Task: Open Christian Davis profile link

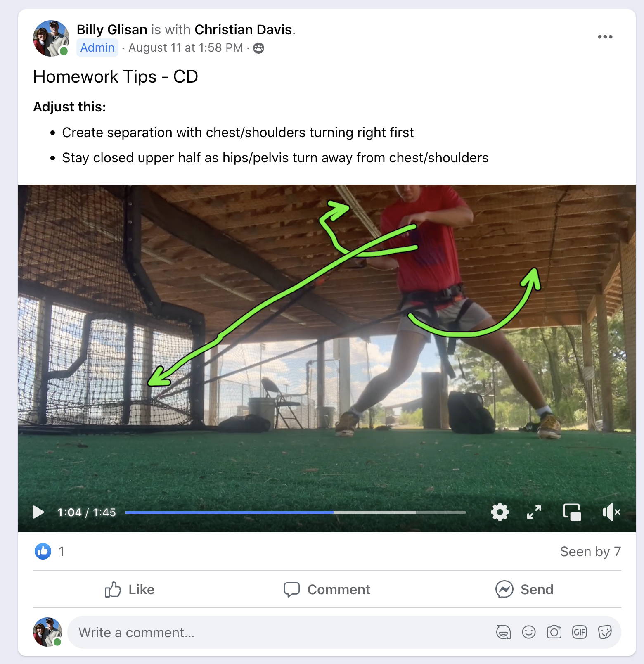Action: click(x=243, y=30)
